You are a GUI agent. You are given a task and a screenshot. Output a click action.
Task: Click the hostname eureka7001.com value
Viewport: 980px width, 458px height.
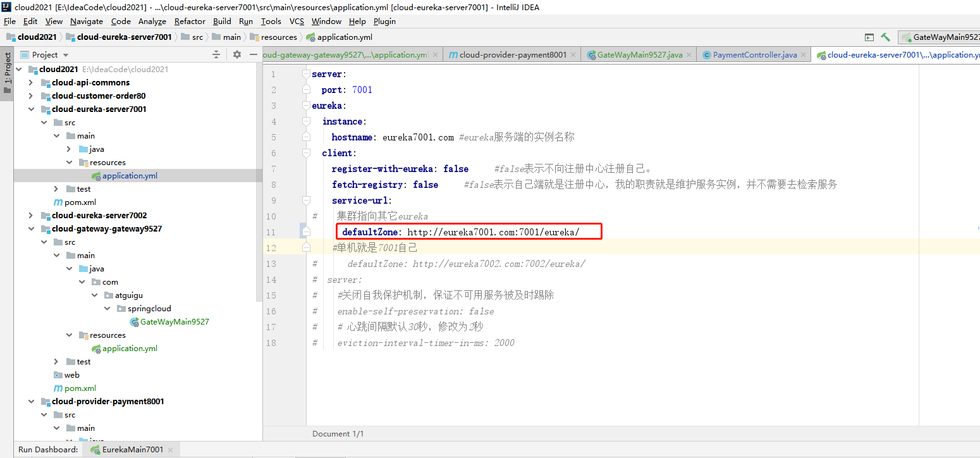[x=418, y=137]
